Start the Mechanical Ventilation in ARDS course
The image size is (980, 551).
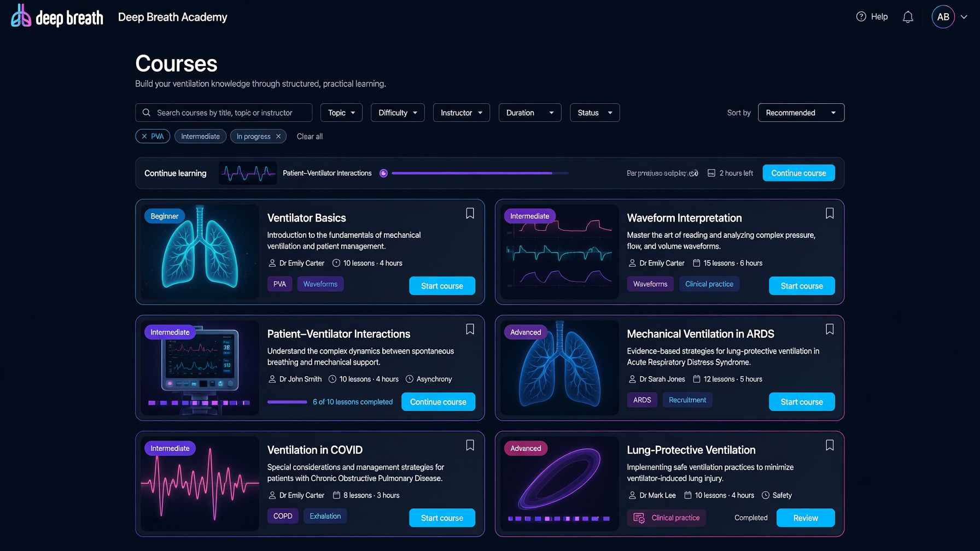tap(802, 402)
